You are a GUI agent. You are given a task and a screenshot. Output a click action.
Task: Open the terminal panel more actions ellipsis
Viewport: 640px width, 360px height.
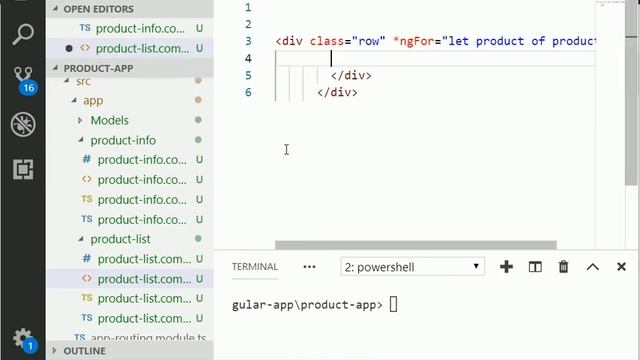309,267
